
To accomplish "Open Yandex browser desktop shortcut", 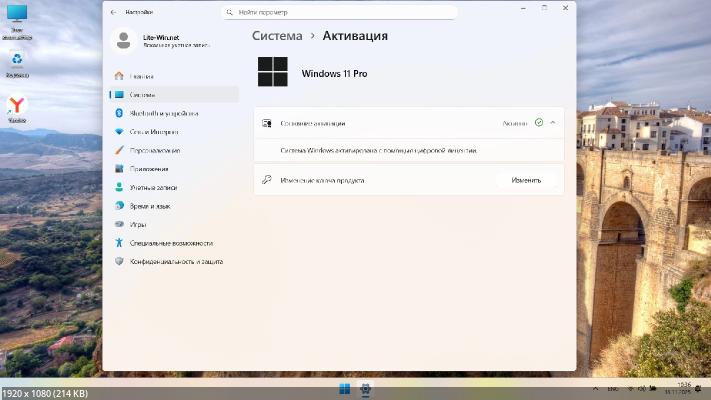I will click(x=17, y=106).
